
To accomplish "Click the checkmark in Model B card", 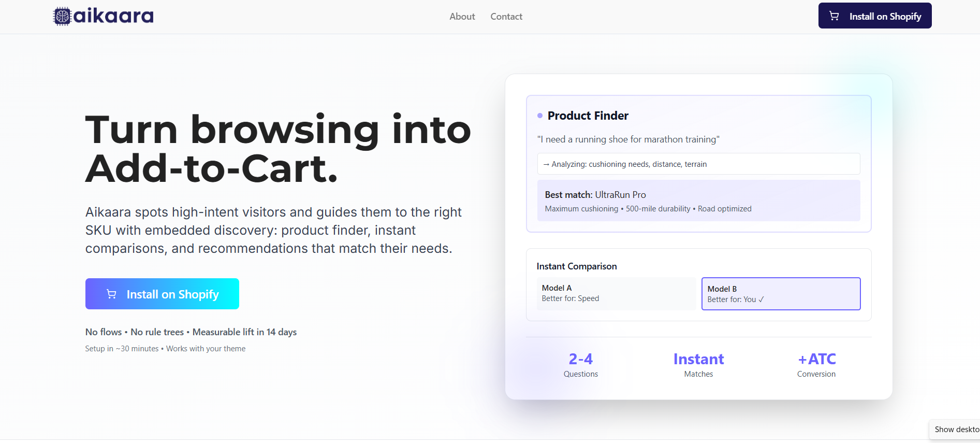I will click(761, 299).
